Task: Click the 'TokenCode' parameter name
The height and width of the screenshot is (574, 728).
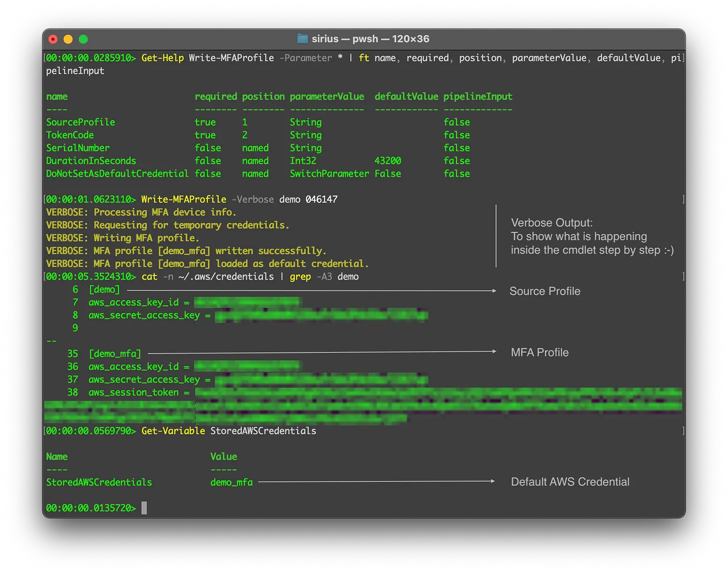Action: tap(70, 135)
